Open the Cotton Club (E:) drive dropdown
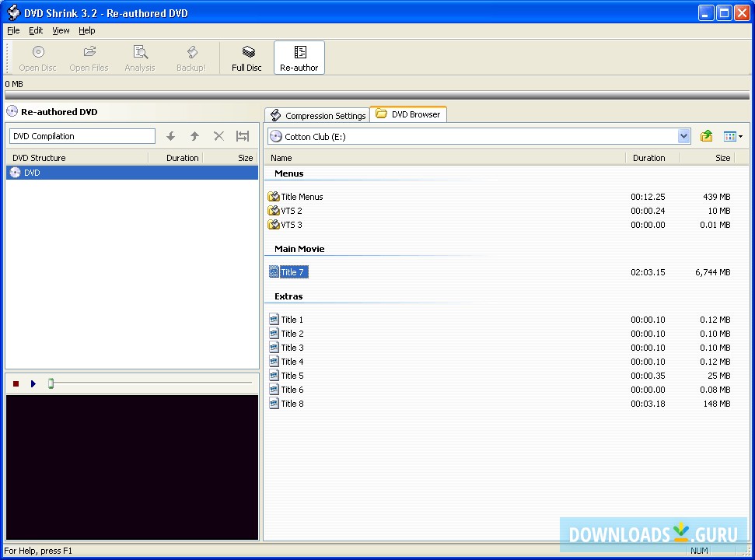Image resolution: width=755 pixels, height=560 pixels. 683,137
